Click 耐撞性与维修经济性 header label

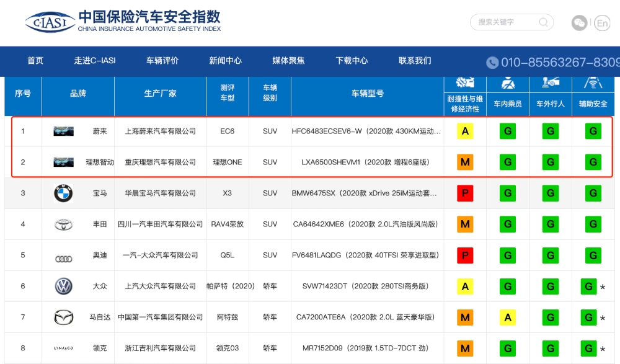(465, 104)
